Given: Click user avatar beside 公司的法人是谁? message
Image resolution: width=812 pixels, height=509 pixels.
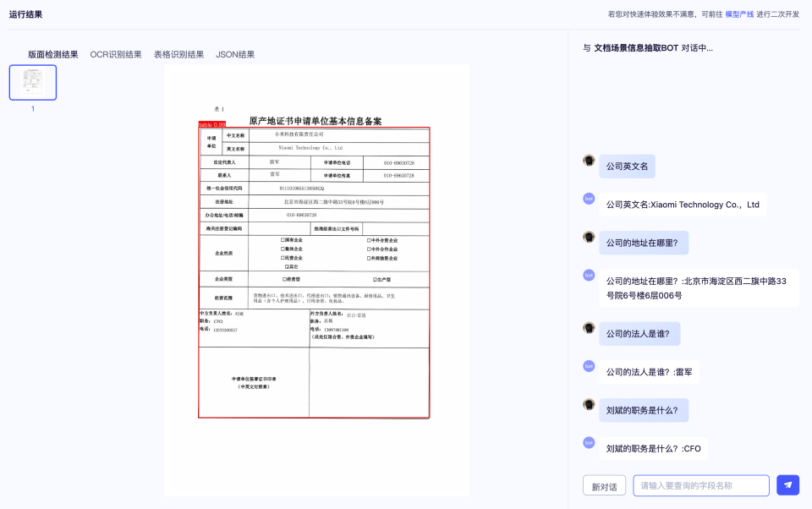Looking at the screenshot, I should (x=589, y=328).
